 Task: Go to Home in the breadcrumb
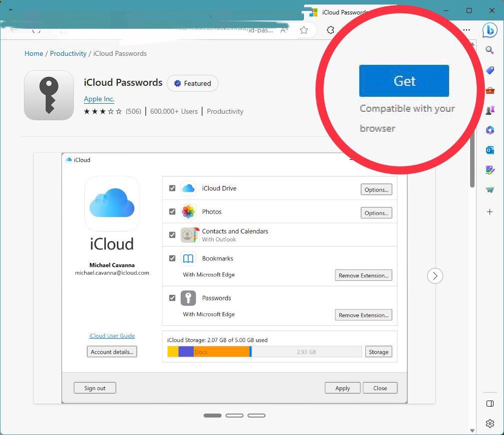pos(34,53)
